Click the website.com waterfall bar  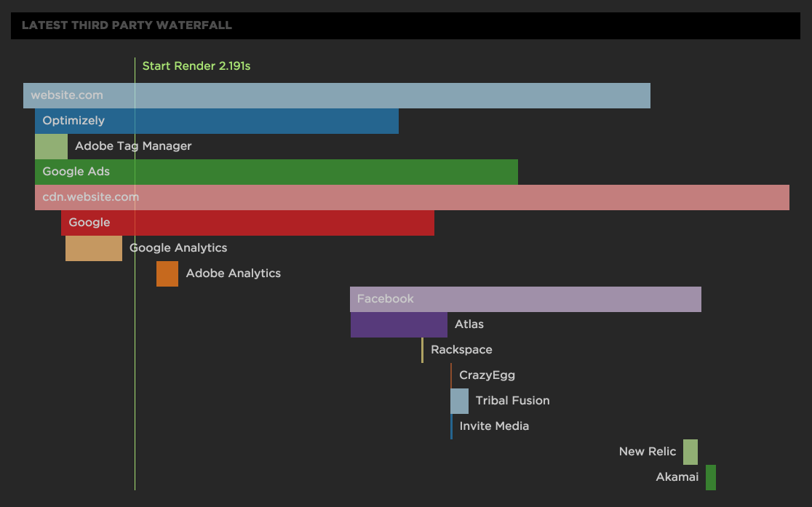point(336,95)
